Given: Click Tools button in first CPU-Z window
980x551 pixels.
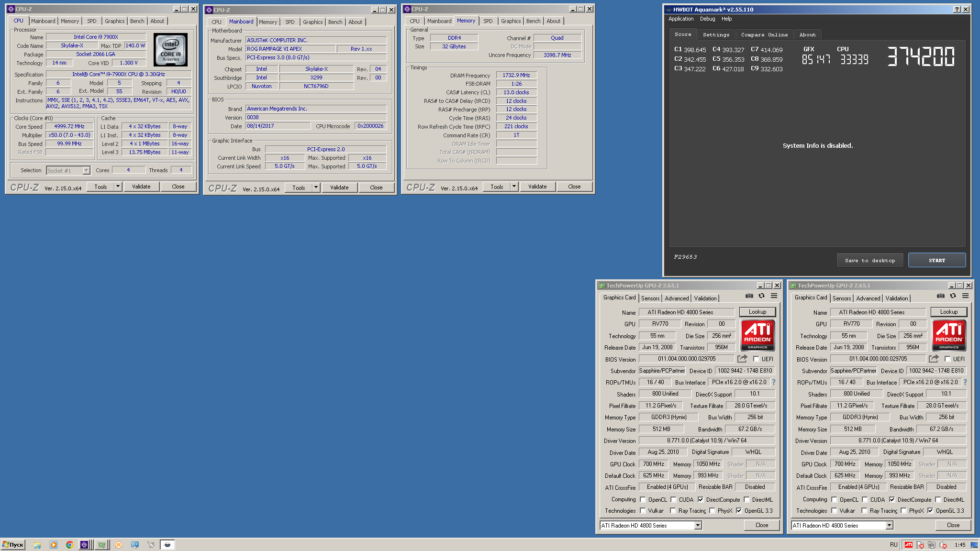Looking at the screenshot, I should click(x=100, y=187).
